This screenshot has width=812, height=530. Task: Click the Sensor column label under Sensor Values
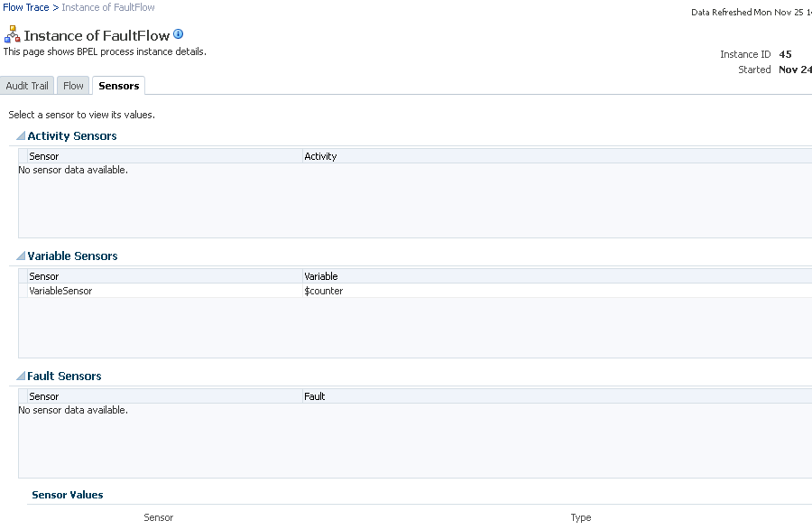(159, 517)
